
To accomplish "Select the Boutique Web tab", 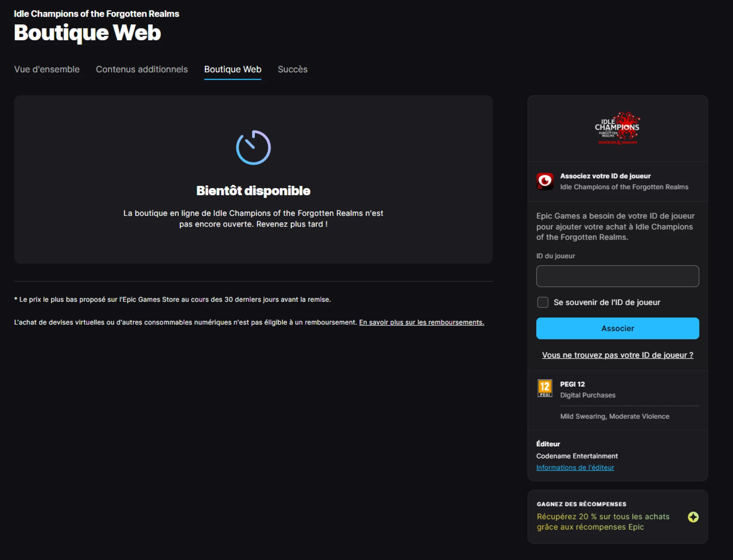I will point(233,69).
